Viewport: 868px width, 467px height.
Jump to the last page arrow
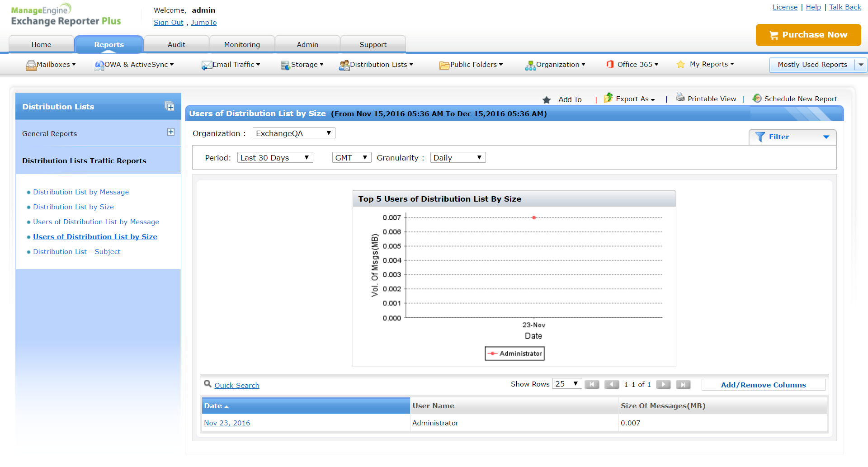[x=683, y=385]
